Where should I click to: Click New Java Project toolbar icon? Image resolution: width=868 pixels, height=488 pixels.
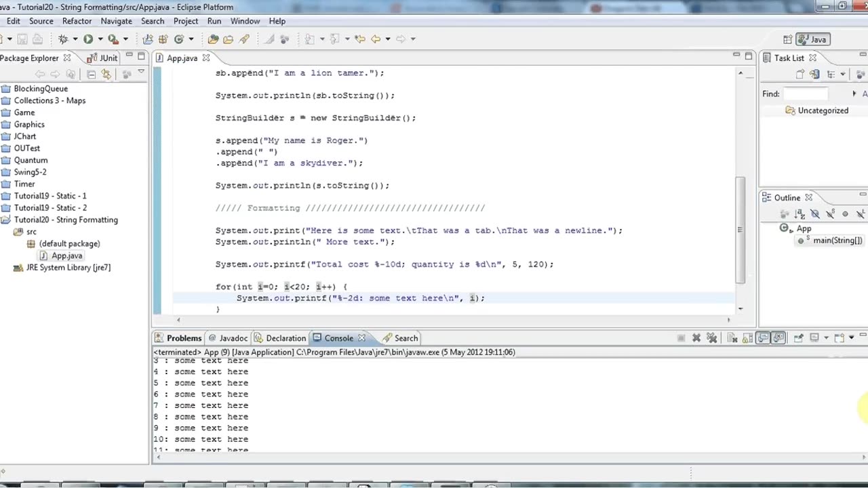148,39
